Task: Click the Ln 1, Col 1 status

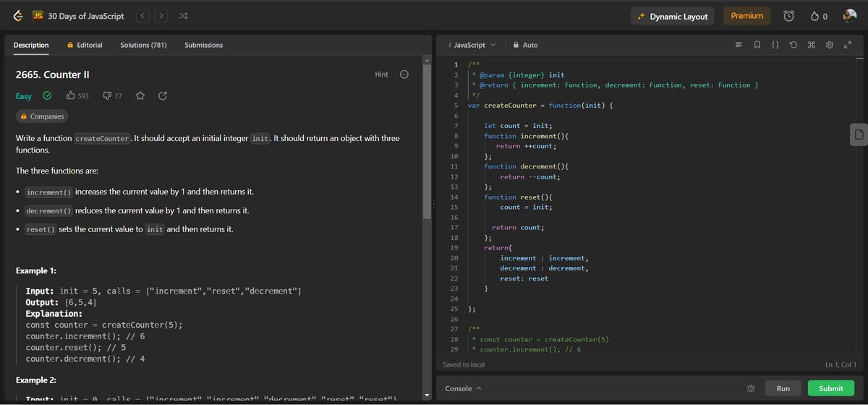Action: click(841, 364)
